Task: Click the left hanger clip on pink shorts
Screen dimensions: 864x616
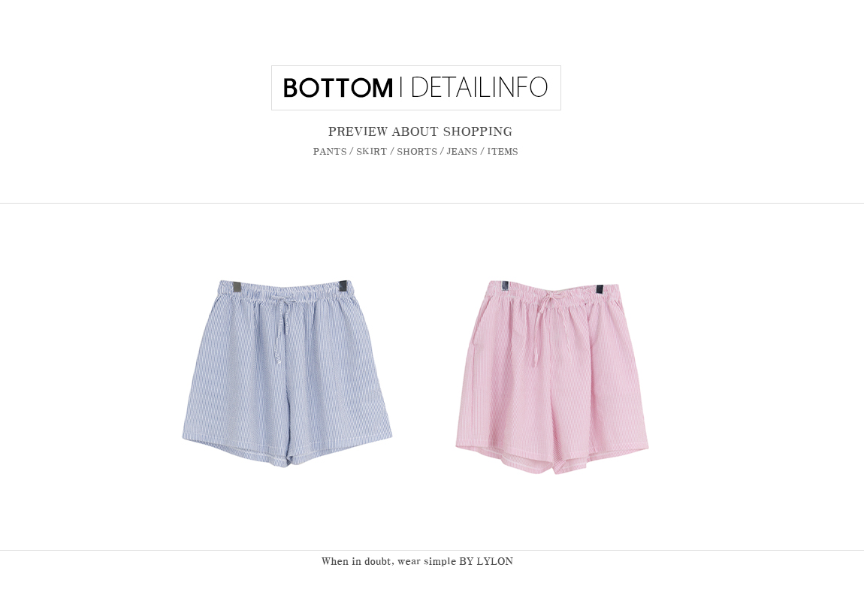Action: pyautogui.click(x=506, y=285)
